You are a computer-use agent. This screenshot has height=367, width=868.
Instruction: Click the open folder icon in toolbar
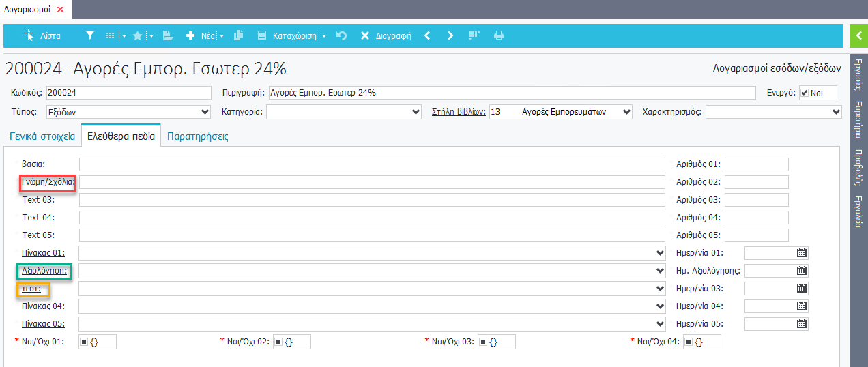click(x=168, y=35)
